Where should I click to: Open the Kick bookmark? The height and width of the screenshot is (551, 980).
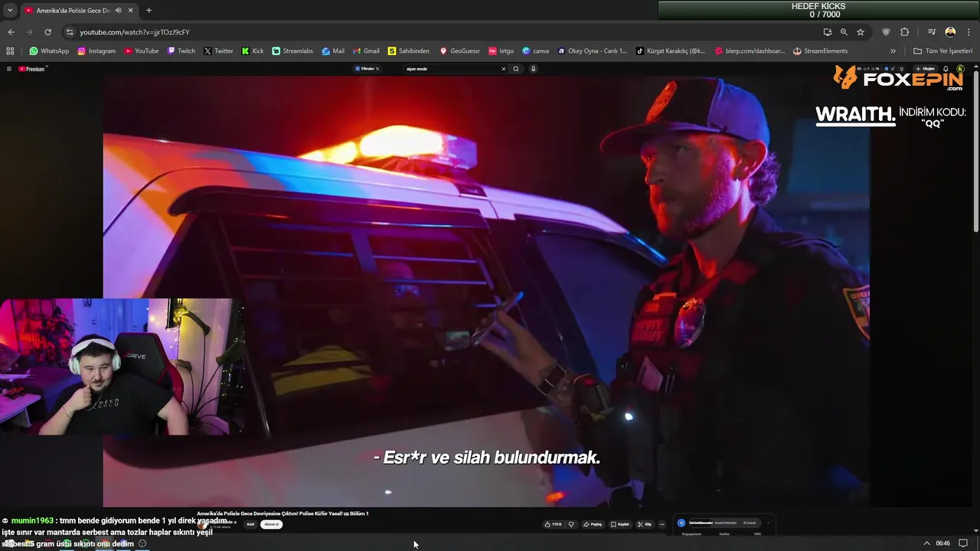point(253,51)
